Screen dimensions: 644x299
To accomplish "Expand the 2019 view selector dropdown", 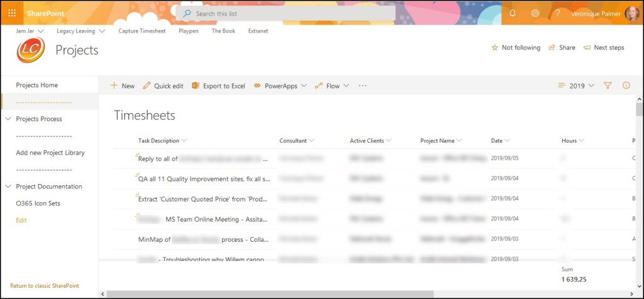I will [576, 86].
